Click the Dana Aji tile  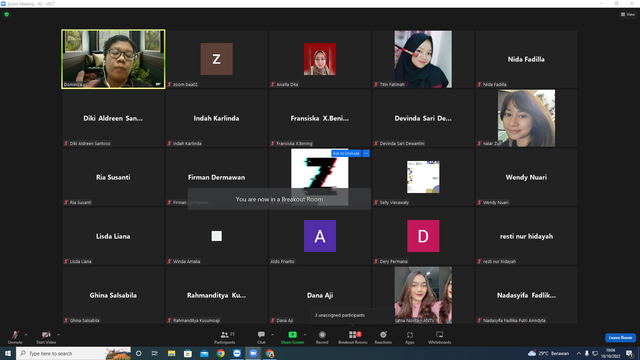pyautogui.click(x=320, y=295)
